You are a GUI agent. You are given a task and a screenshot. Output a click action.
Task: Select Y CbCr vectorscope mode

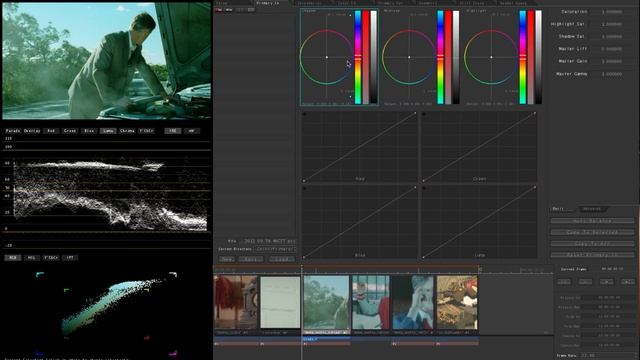point(51,258)
